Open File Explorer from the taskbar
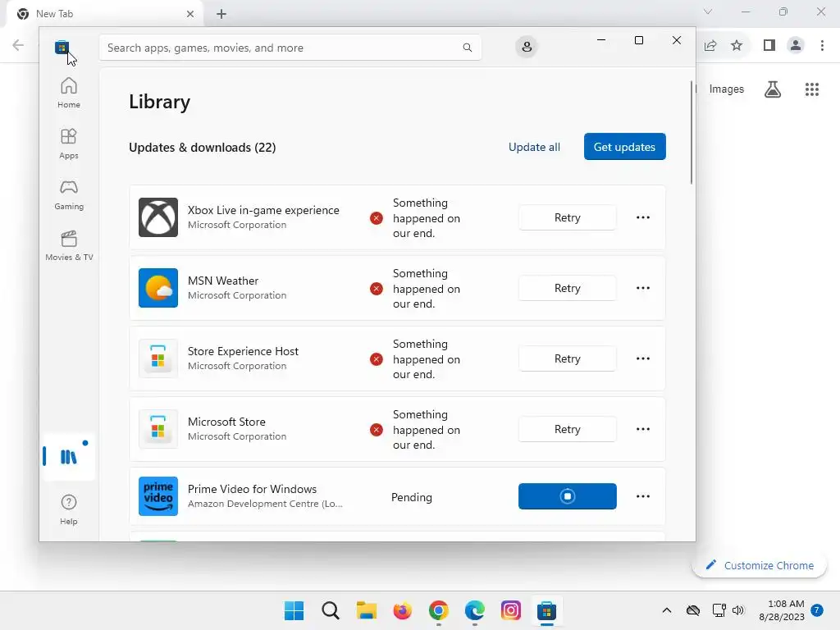Viewport: 840px width, 630px height. coord(367,610)
